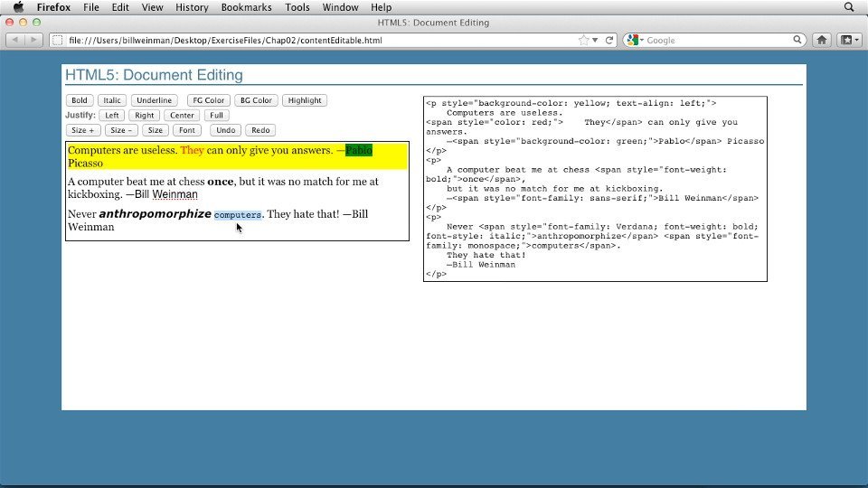Open the Help menu
This screenshot has height=488, width=868.
[x=382, y=7]
